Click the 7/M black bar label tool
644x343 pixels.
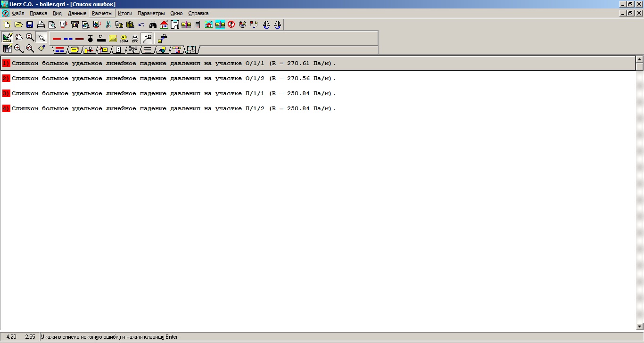(101, 39)
